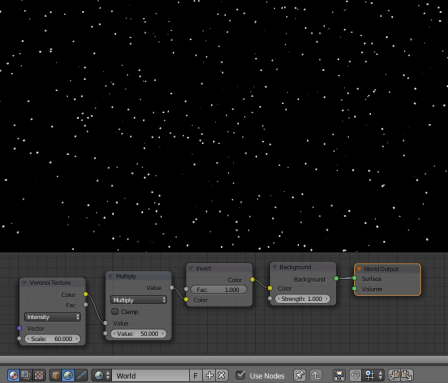
Task: Click World Output Volume input socket
Action: pos(354,288)
